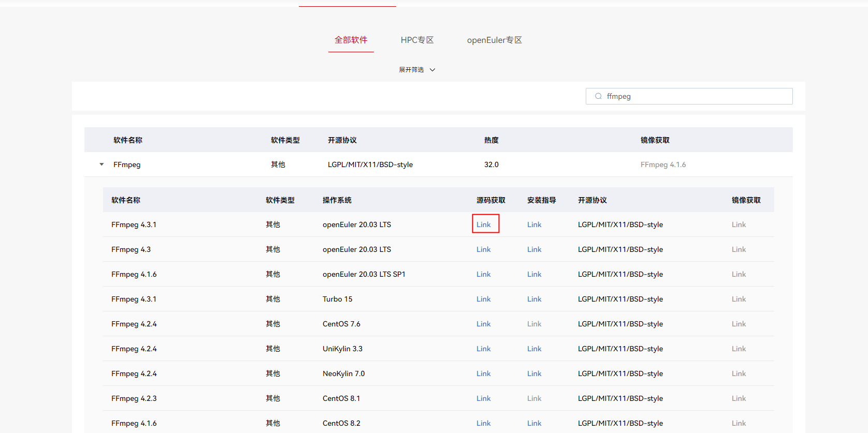Click the 32.0 popularity value
This screenshot has width=868, height=433.
pos(491,165)
